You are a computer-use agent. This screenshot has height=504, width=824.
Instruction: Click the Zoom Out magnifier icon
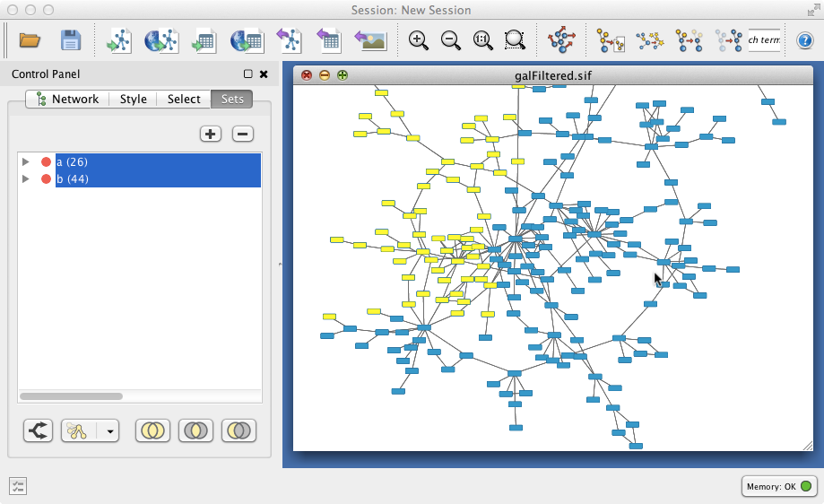(x=451, y=39)
